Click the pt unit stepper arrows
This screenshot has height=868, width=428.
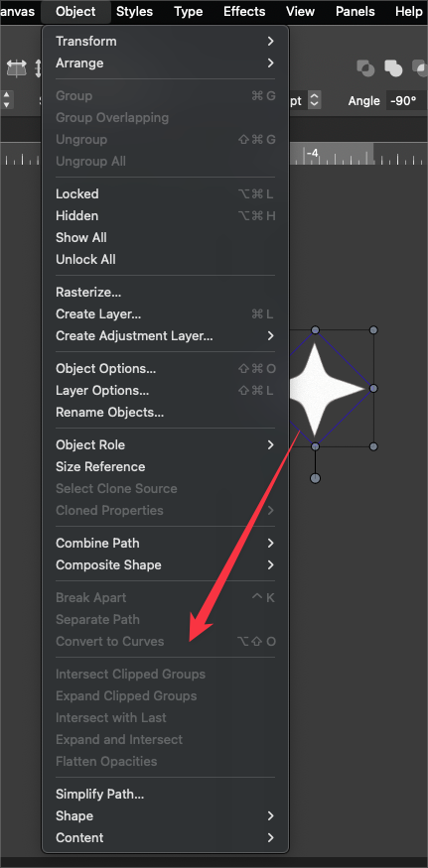tap(315, 100)
